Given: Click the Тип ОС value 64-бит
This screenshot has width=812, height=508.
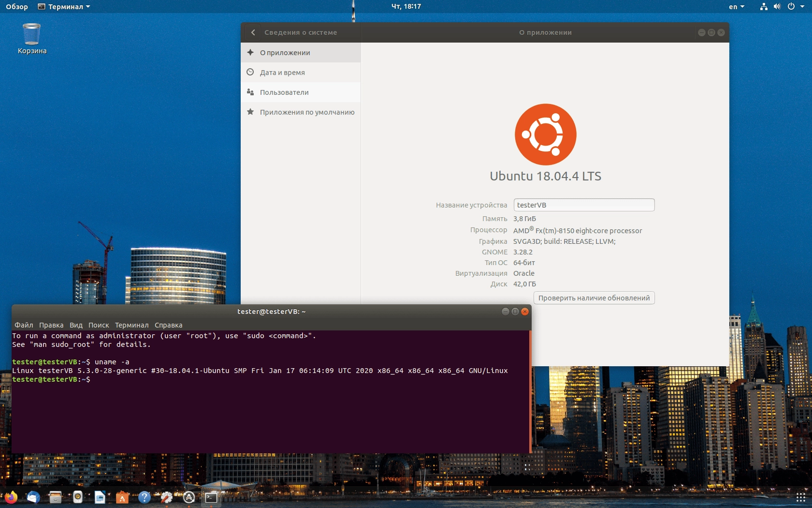Looking at the screenshot, I should (x=524, y=263).
